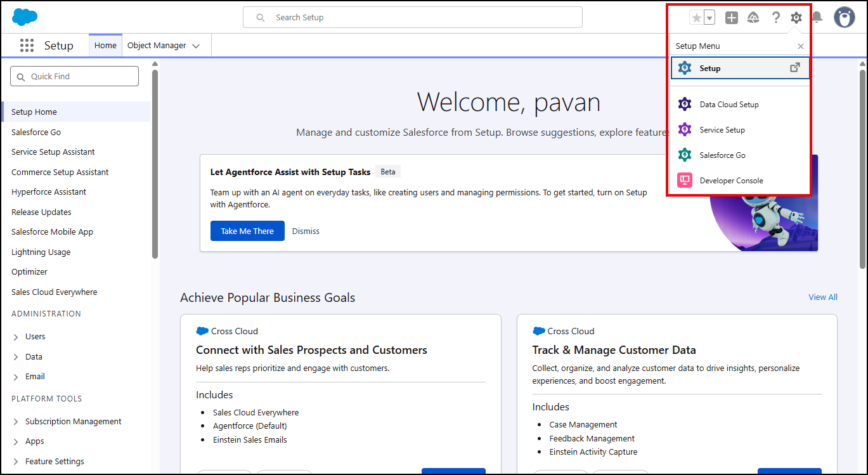
Task: Open the Notifications bell
Action: pos(817,18)
